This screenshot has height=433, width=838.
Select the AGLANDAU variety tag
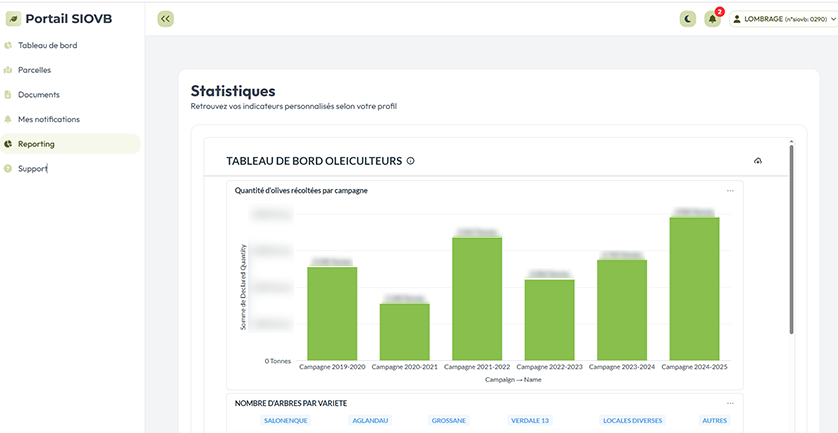pyautogui.click(x=370, y=421)
